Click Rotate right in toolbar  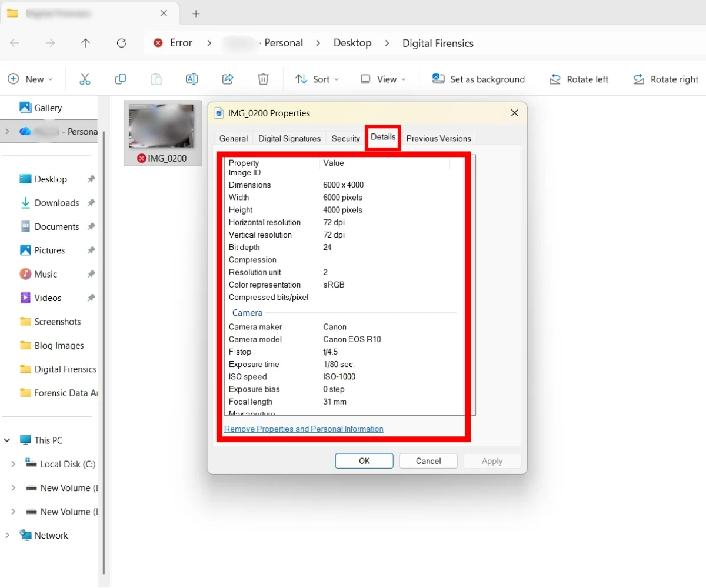point(665,79)
